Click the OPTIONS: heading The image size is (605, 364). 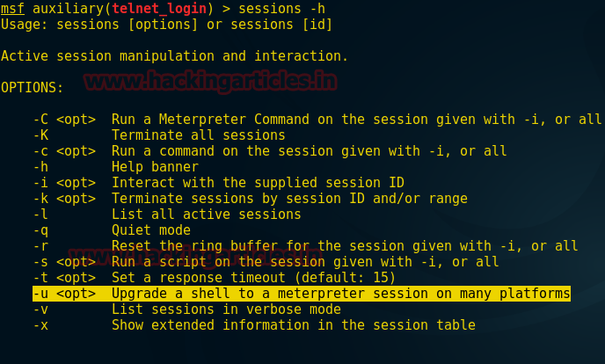32,88
